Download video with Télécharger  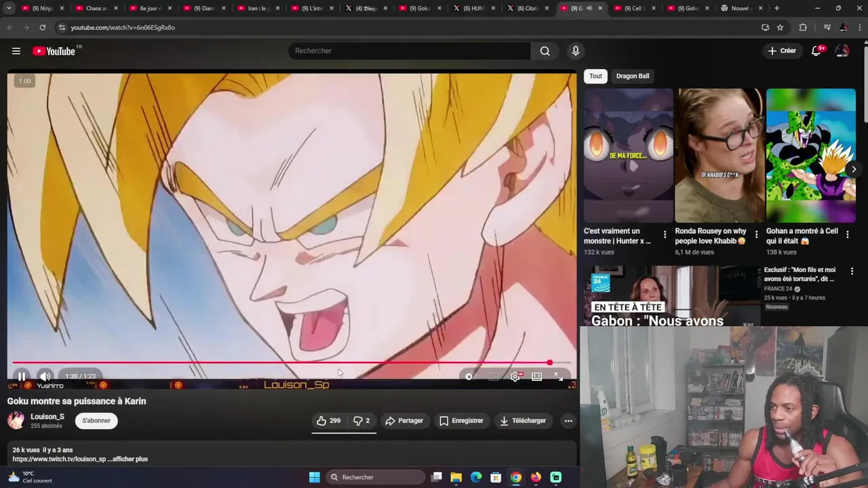point(523,421)
